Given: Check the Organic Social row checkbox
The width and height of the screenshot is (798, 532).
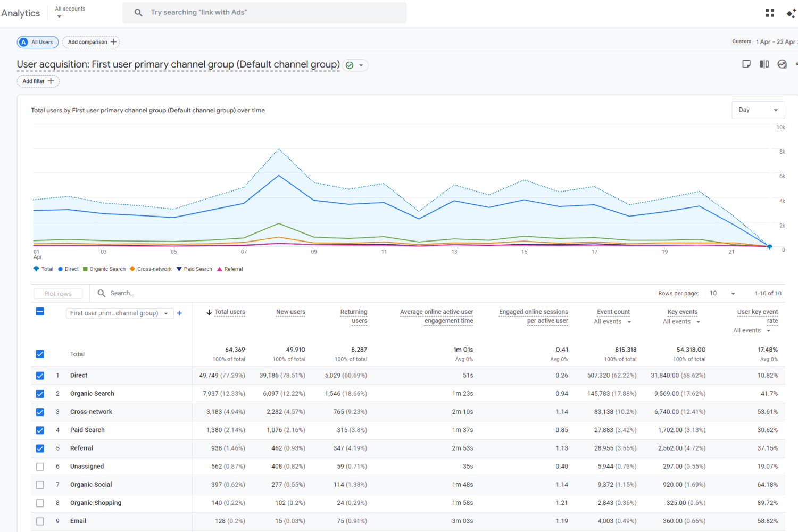Looking at the screenshot, I should [40, 485].
